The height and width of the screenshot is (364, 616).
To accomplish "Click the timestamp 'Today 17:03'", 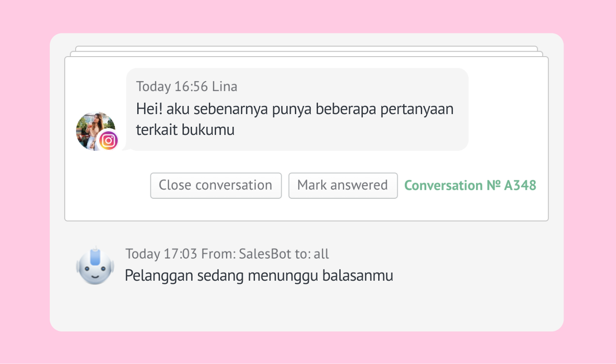I will point(161,254).
